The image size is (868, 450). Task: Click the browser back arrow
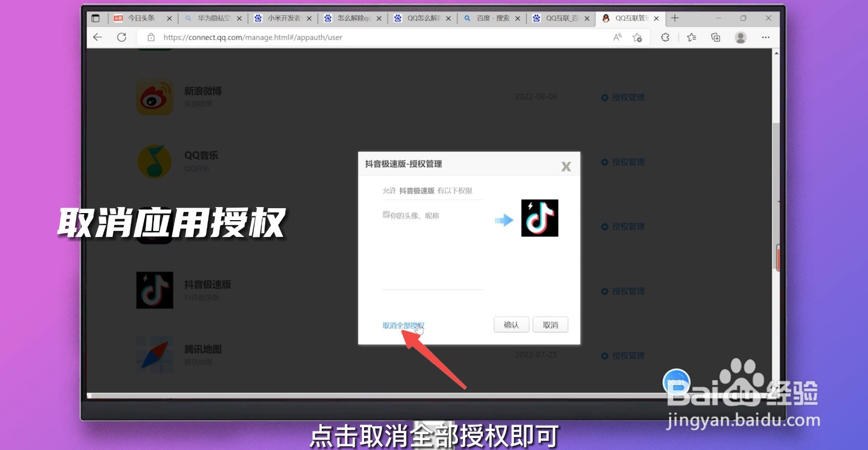(x=98, y=37)
